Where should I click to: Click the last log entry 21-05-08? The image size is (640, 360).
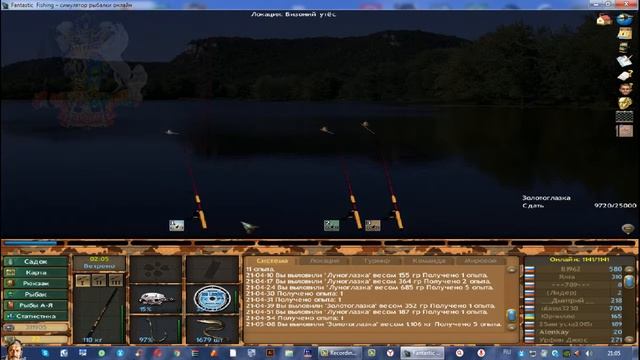[374, 324]
